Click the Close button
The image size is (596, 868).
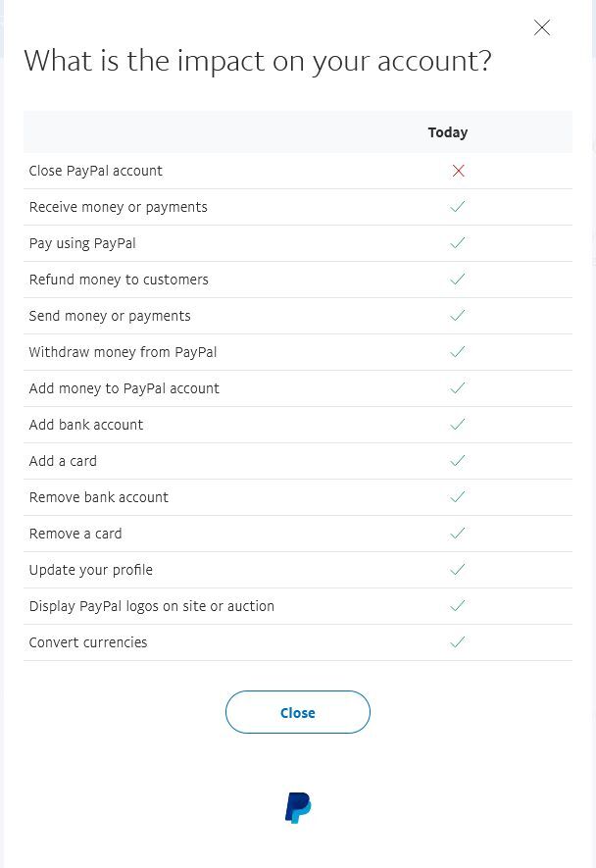tap(297, 713)
